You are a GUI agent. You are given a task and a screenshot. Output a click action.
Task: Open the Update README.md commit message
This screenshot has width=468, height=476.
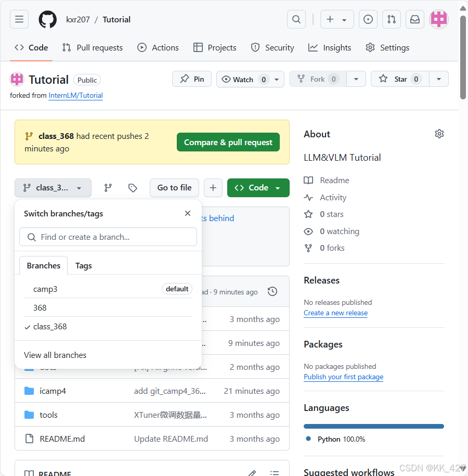pyautogui.click(x=171, y=439)
